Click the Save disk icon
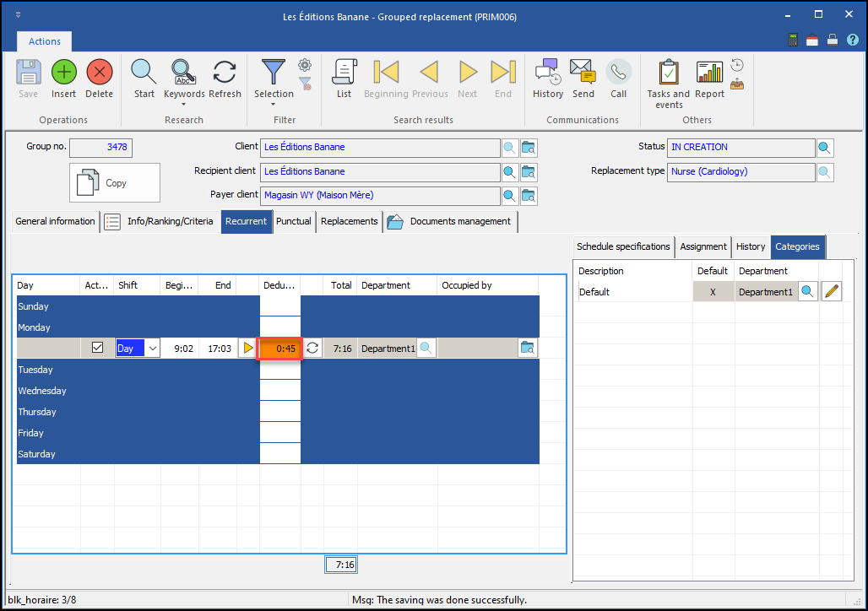The width and height of the screenshot is (868, 611). pyautogui.click(x=28, y=72)
